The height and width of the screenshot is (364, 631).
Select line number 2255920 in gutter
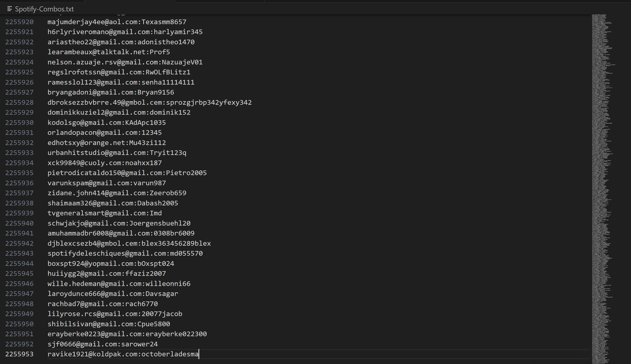[19, 22]
